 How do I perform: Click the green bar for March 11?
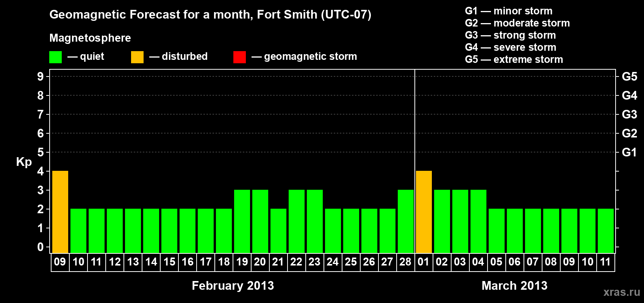pyautogui.click(x=606, y=231)
